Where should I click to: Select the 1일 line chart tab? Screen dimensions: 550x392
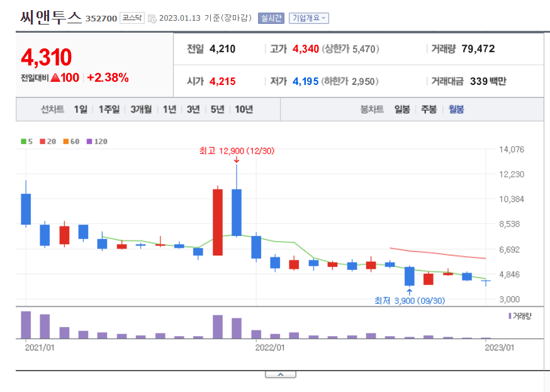point(81,109)
